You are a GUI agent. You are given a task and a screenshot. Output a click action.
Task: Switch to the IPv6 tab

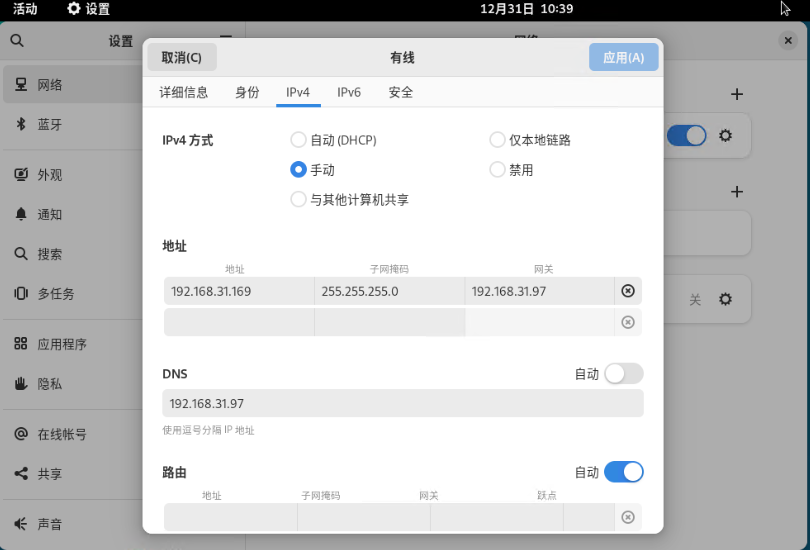coord(349,92)
